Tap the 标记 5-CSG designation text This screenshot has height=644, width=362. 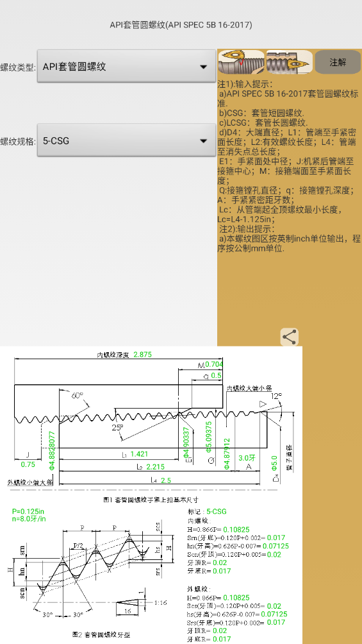tap(207, 511)
